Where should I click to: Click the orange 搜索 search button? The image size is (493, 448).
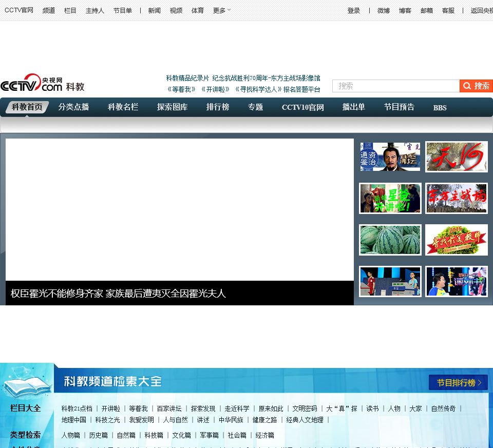476,86
